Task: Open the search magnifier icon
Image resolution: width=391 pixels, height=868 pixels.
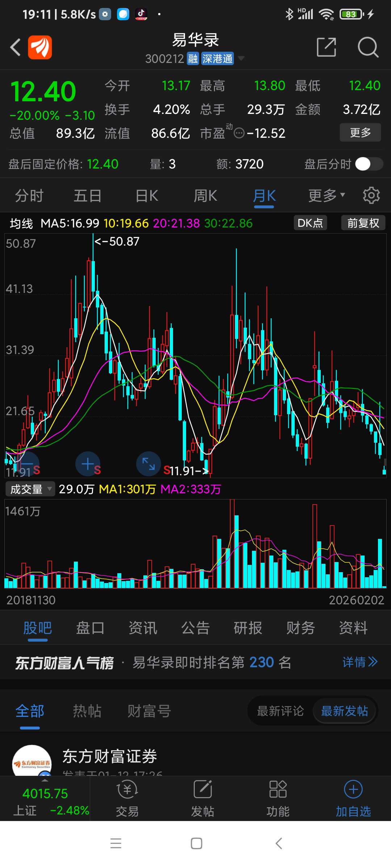Action: pos(368,47)
